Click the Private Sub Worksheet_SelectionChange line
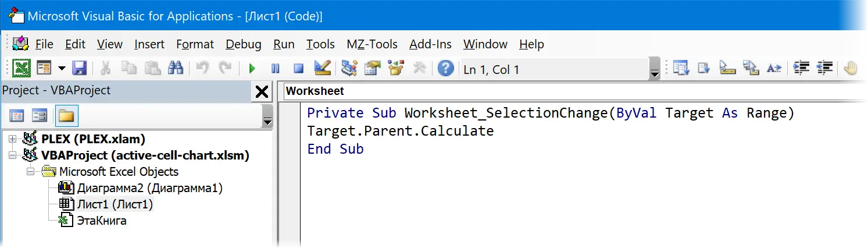This screenshot has width=868, height=248. pyautogui.click(x=551, y=113)
